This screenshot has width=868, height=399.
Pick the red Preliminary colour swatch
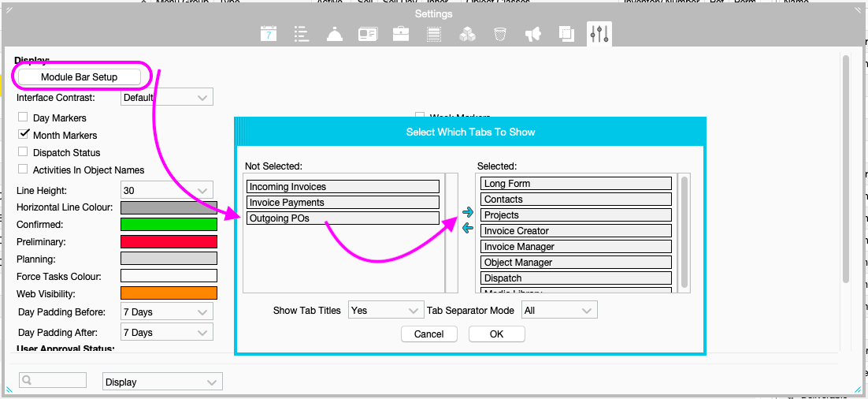click(x=169, y=241)
